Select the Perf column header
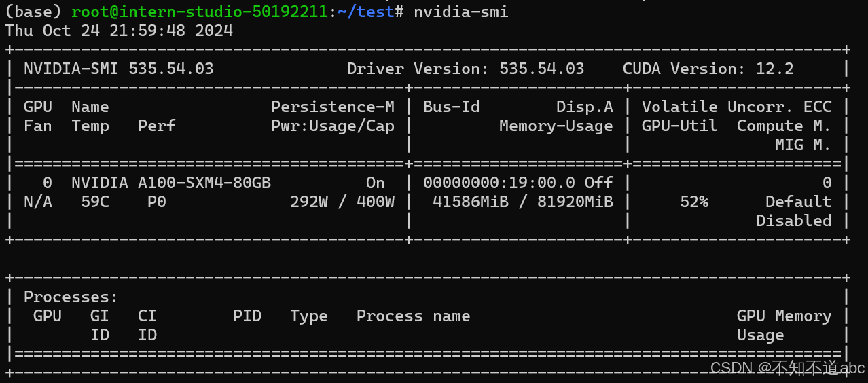868x383 pixels. tap(157, 126)
